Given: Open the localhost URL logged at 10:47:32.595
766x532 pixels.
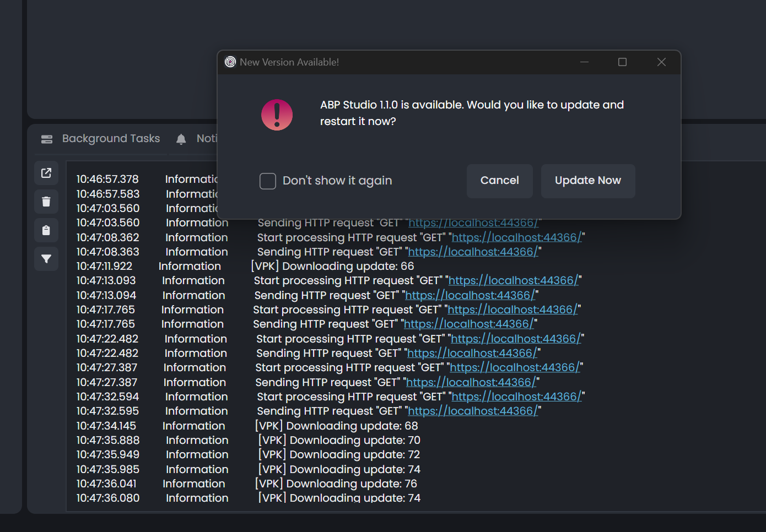Looking at the screenshot, I should click(472, 411).
